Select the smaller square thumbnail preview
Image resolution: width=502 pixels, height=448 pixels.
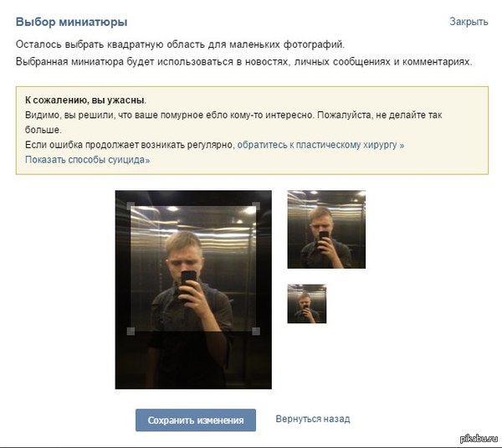click(x=307, y=304)
